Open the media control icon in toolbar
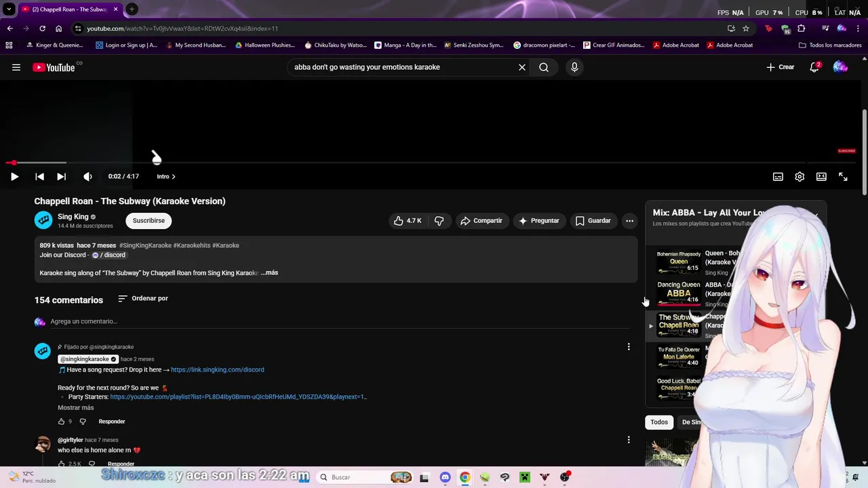The width and height of the screenshot is (868, 488). (825, 28)
